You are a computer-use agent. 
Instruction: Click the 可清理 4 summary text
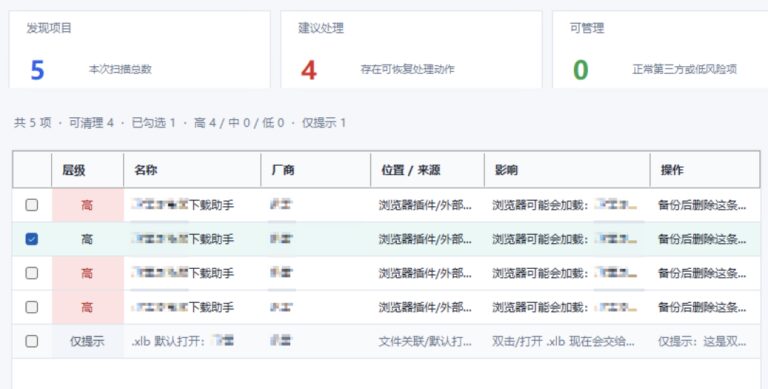click(x=91, y=122)
